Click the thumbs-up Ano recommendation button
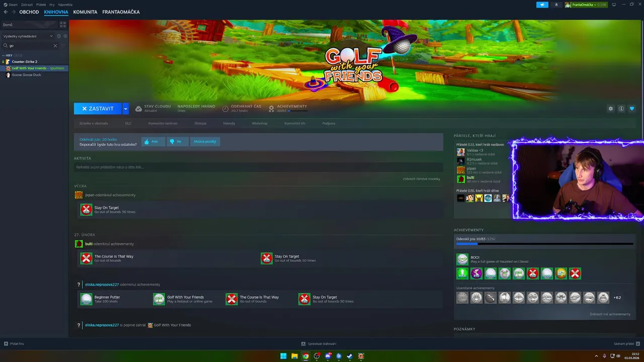This screenshot has width=644, height=362. click(153, 141)
